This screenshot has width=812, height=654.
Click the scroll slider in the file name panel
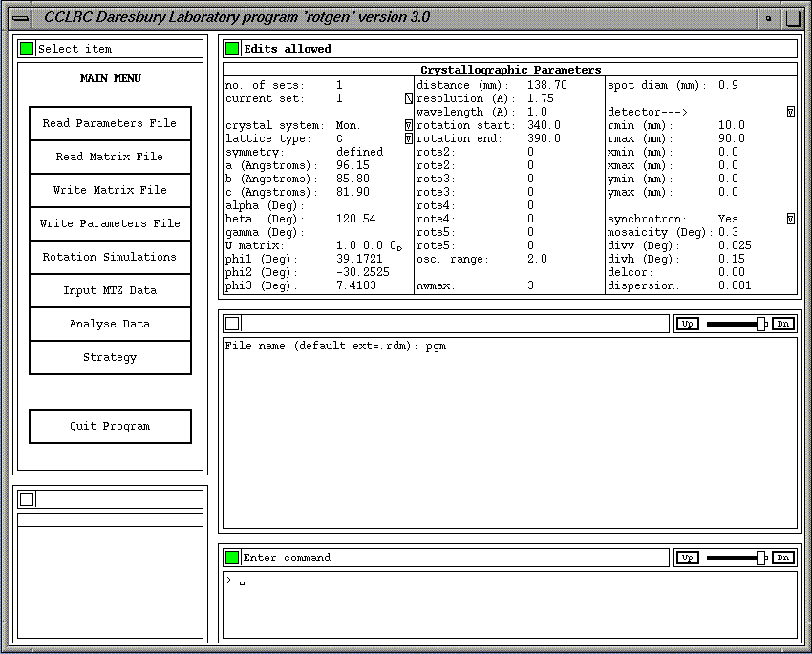[760, 324]
